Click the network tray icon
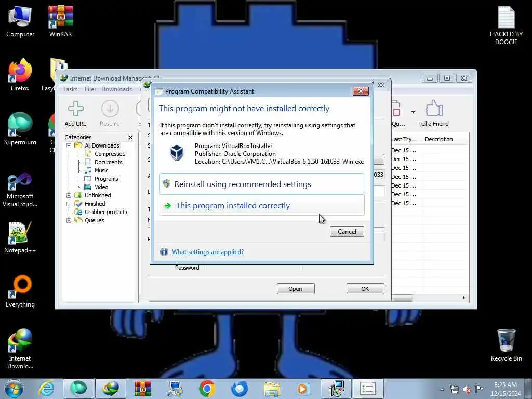The image size is (532, 399). (x=454, y=390)
